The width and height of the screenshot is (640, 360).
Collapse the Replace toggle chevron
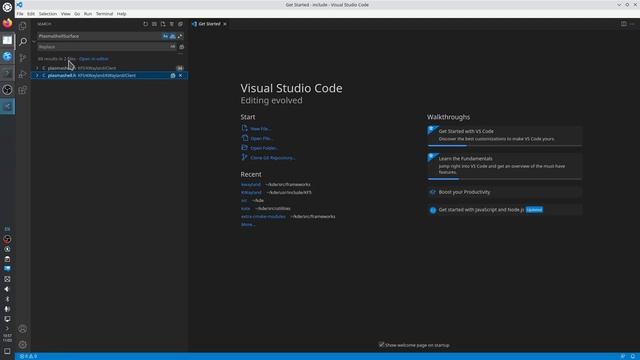[x=34, y=41]
